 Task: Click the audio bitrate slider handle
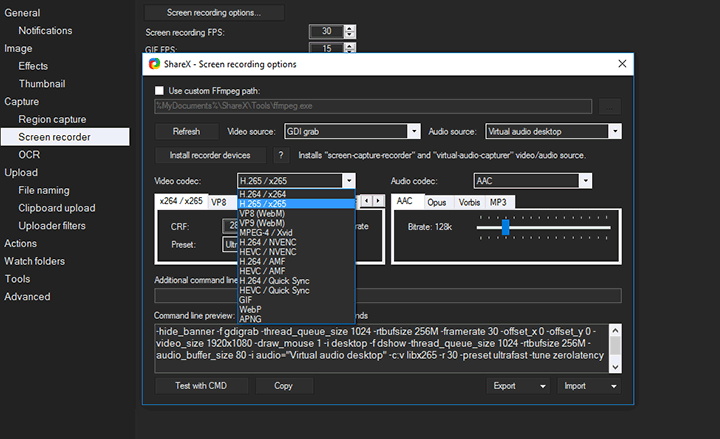point(505,228)
